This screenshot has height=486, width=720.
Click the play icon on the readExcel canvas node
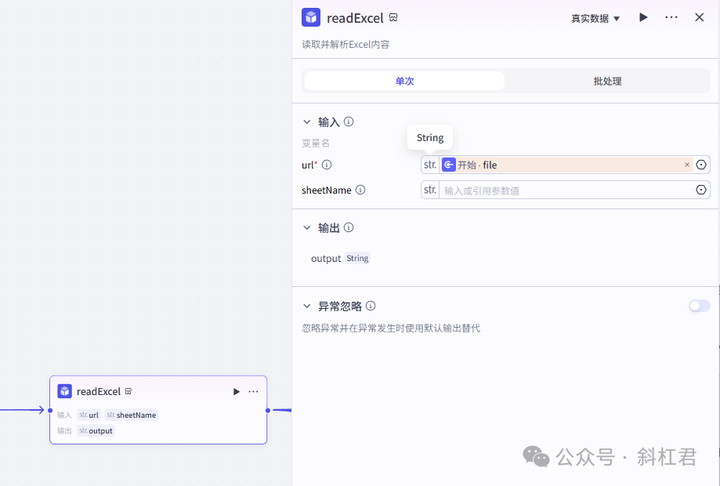click(x=236, y=392)
